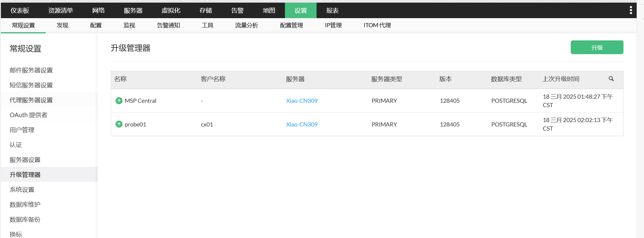This screenshot has height=238, width=644.
Task: Select the 发现 settings sub-tab
Action: pyautogui.click(x=62, y=25)
